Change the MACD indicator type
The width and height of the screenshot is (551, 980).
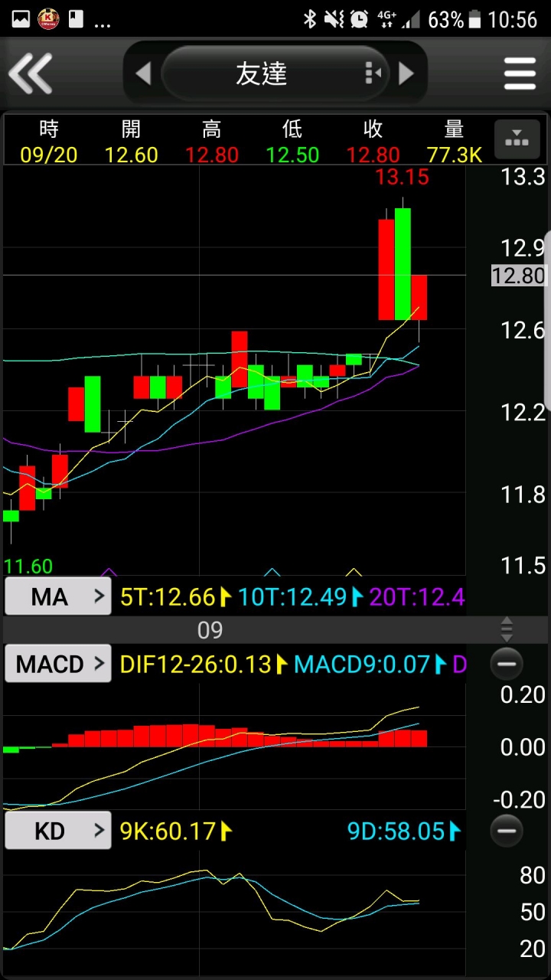pyautogui.click(x=58, y=664)
